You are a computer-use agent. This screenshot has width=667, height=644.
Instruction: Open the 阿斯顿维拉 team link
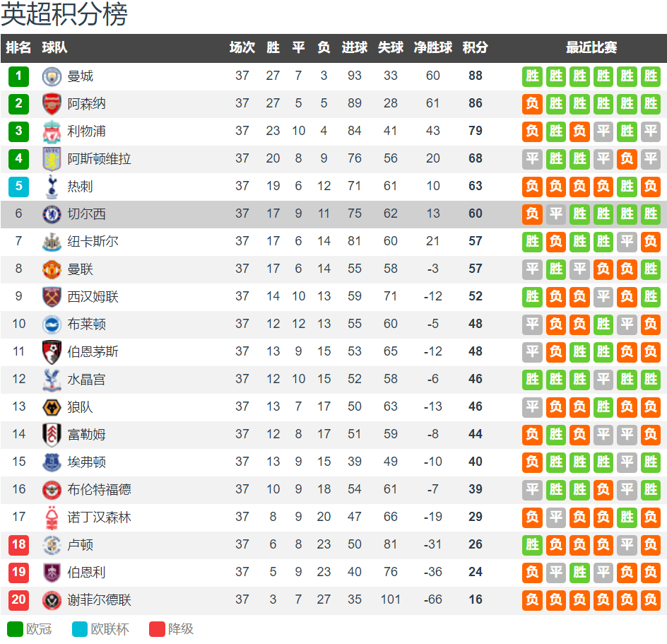99,159
